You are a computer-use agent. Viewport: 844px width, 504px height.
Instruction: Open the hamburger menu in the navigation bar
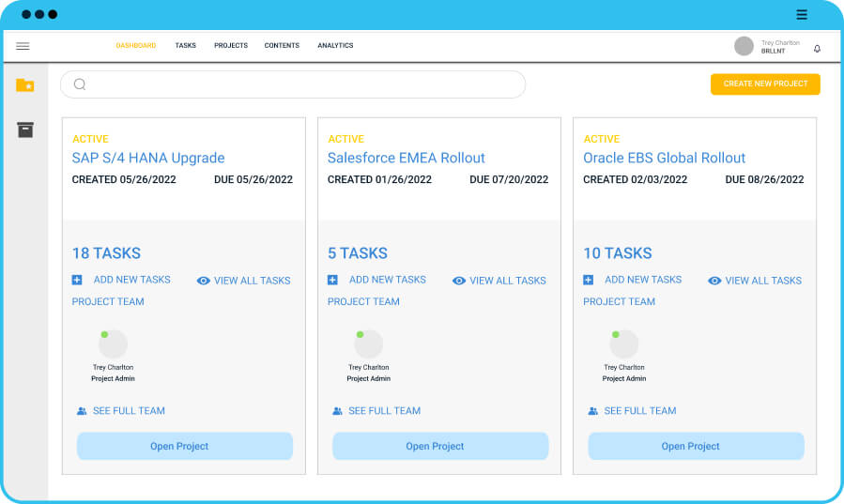(23, 46)
